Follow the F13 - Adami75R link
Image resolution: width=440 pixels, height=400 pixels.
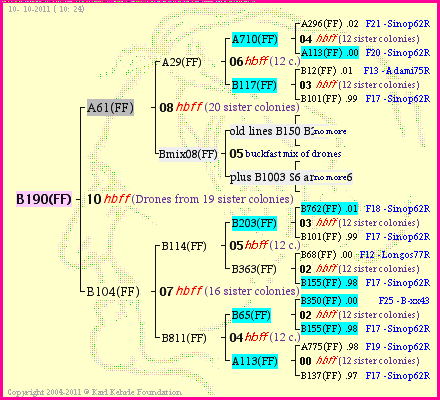[x=397, y=71]
